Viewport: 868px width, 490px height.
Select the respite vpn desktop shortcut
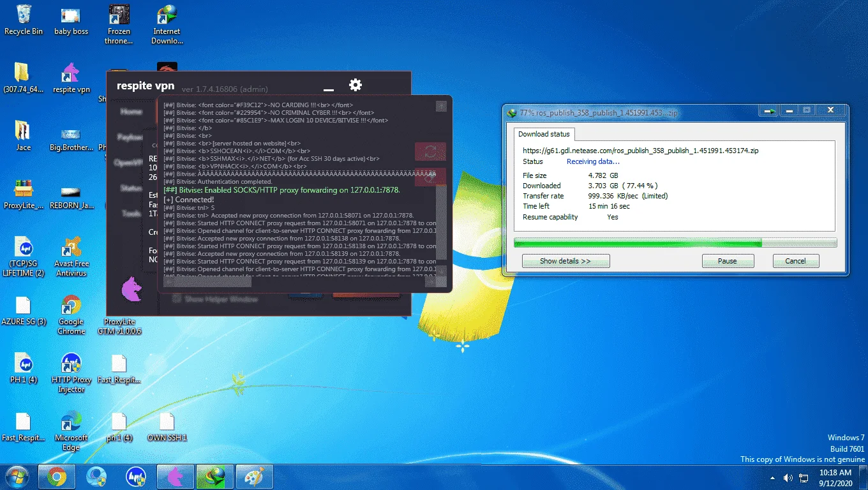click(71, 78)
